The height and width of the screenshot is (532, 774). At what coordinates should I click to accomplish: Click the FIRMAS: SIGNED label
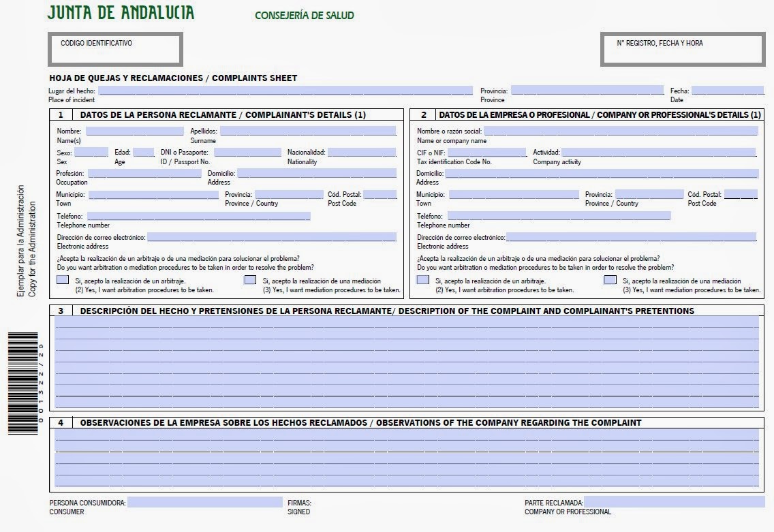click(x=299, y=507)
